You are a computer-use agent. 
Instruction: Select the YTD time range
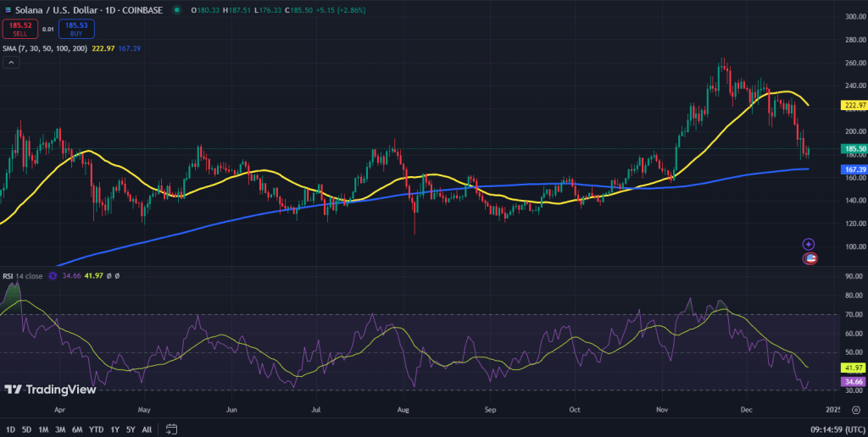[x=96, y=429]
